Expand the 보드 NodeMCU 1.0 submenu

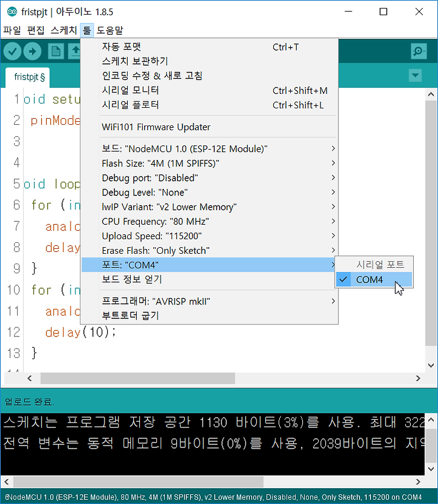point(209,149)
